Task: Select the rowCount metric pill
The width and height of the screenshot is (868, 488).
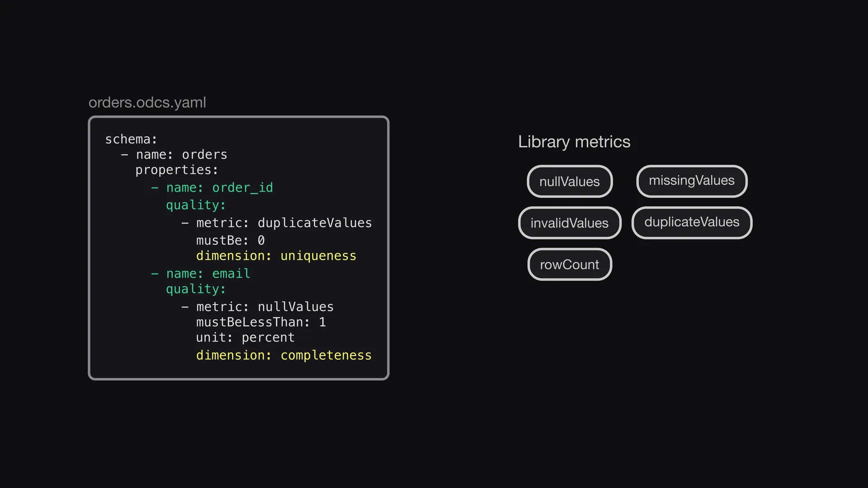Action: point(570,264)
